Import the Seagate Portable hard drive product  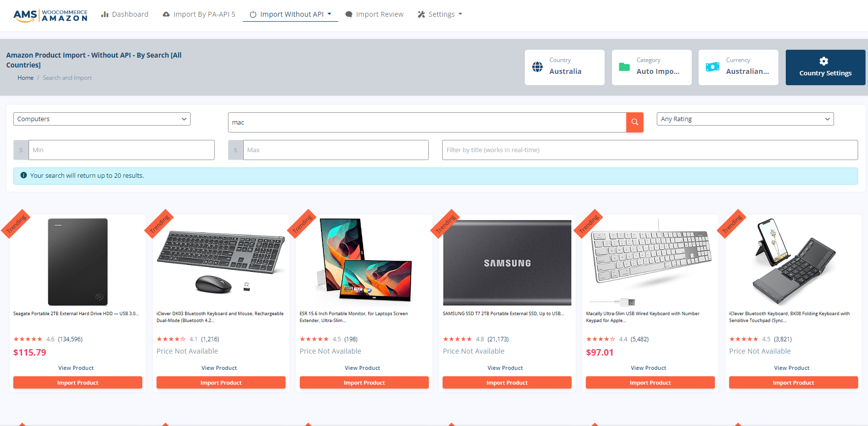78,383
